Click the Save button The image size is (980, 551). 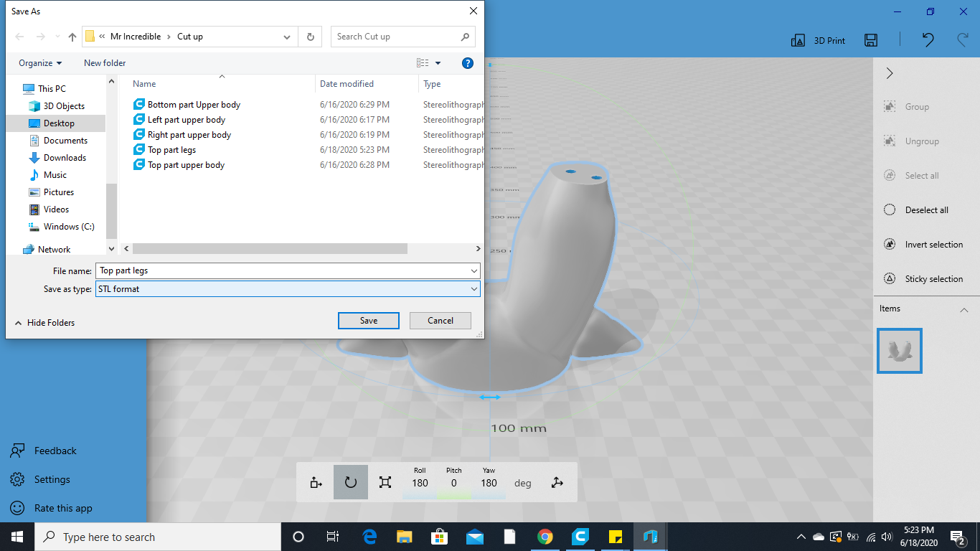pyautogui.click(x=369, y=321)
